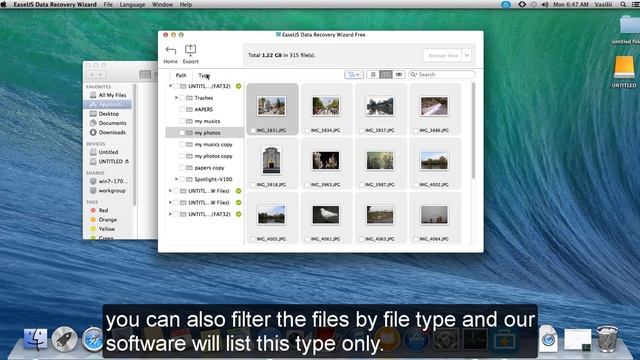Expand the Spotlight-V100 folder
Viewport: 640px width, 360px height.
176,179
